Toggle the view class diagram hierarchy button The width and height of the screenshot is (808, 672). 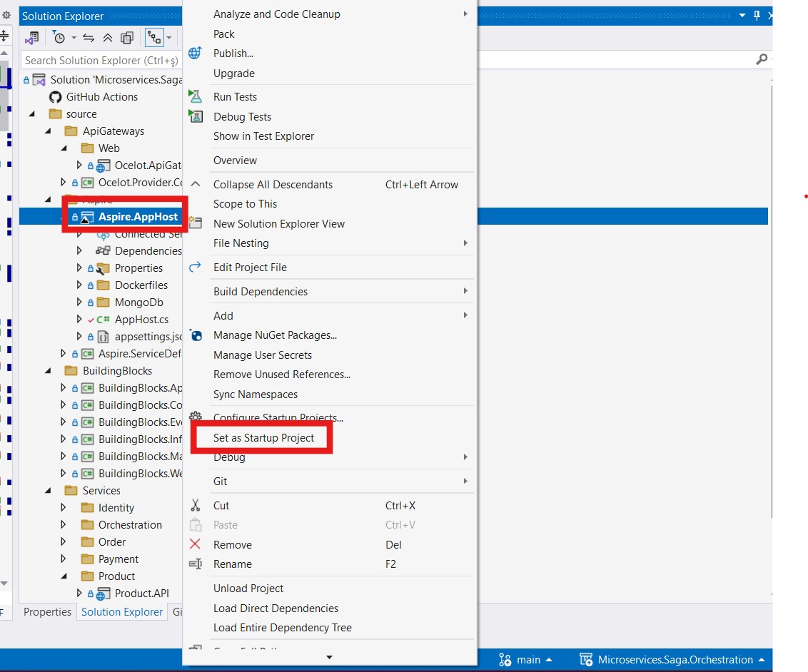152,38
